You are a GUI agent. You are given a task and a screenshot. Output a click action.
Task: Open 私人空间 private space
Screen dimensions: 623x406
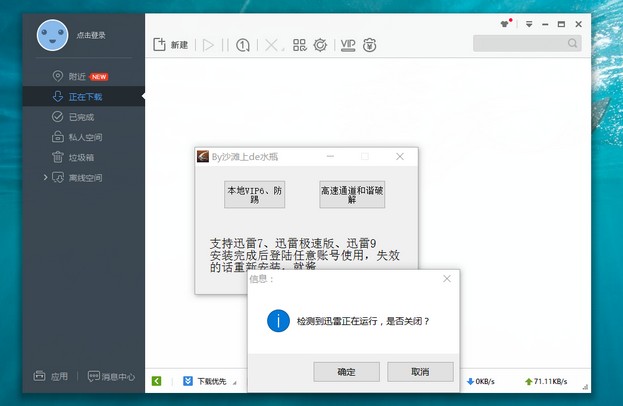83,137
